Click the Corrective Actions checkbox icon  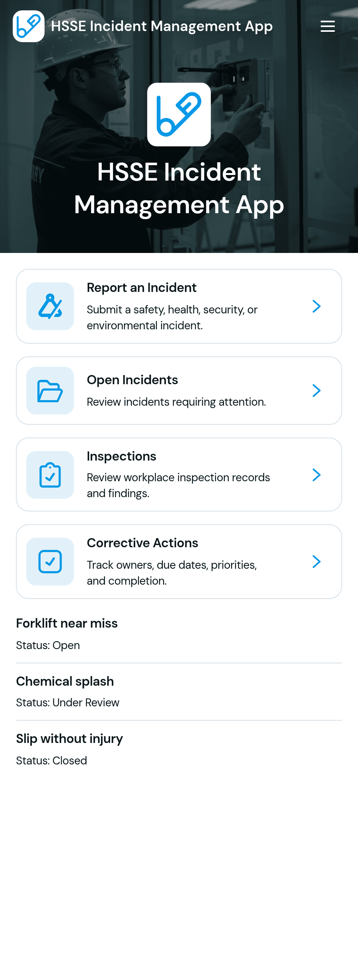point(50,562)
